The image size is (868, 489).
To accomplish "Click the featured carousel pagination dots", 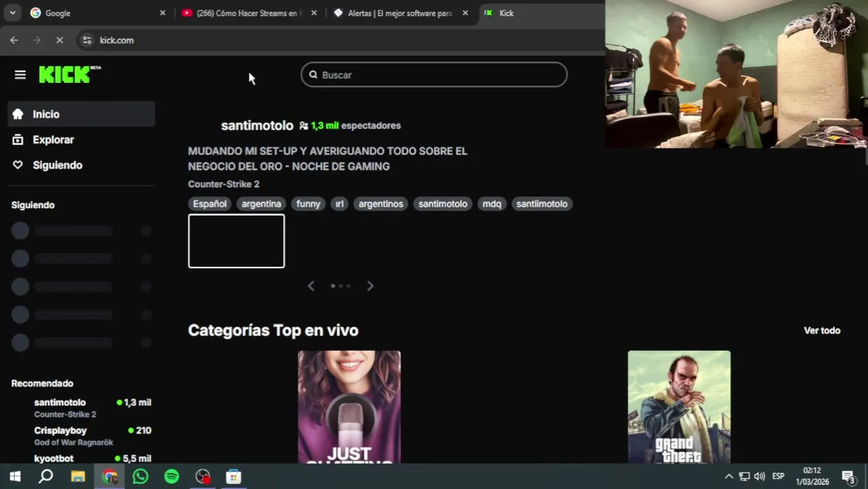I will click(340, 286).
